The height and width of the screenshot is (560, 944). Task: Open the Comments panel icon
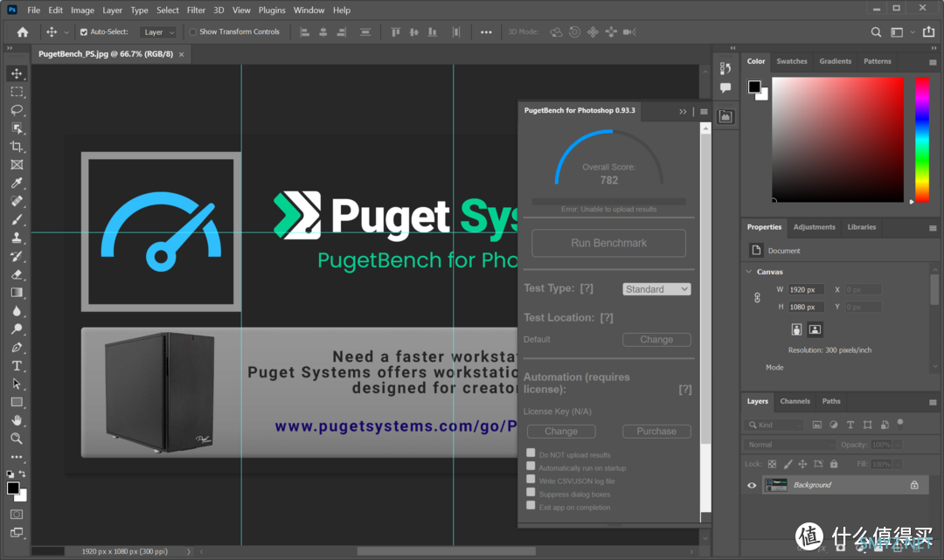[x=725, y=88]
